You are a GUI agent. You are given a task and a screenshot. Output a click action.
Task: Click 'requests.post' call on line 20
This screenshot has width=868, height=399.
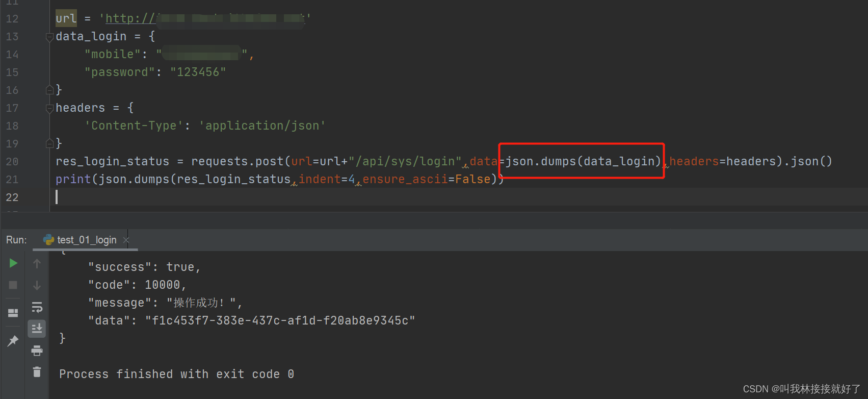coord(238,161)
